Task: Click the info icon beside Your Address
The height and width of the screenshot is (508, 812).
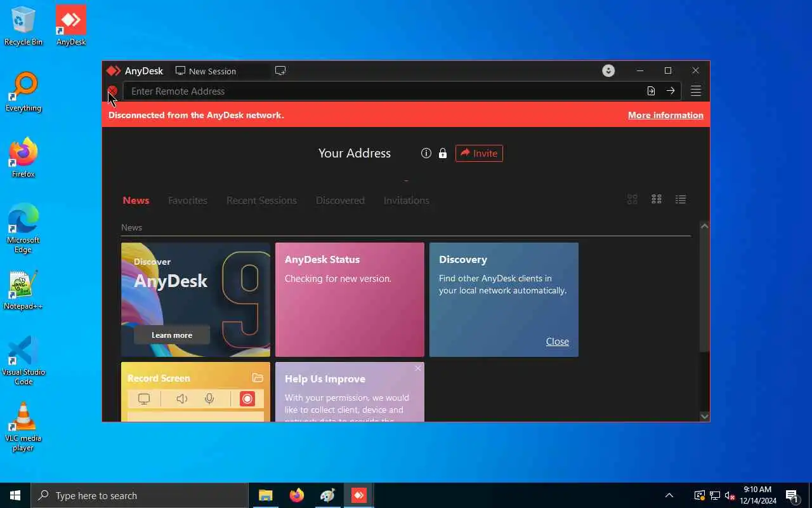Action: click(426, 153)
